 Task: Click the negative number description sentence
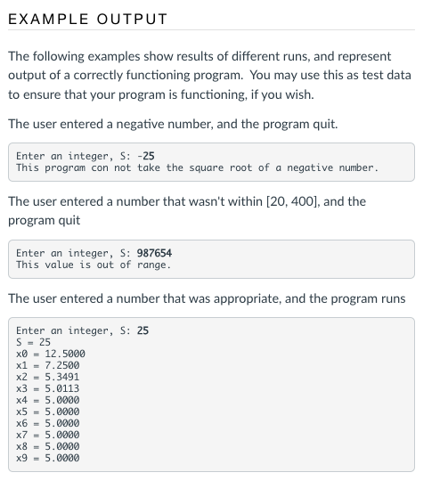click(173, 124)
